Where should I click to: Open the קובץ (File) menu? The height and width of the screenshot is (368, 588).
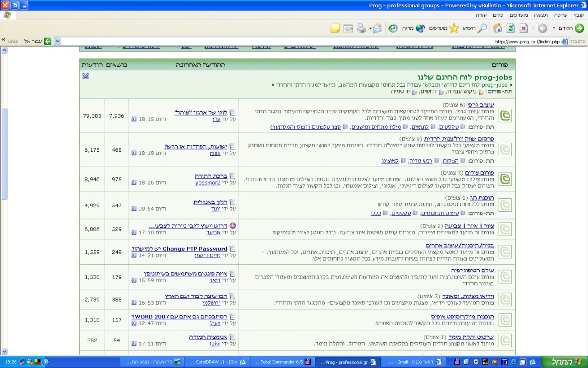(579, 15)
